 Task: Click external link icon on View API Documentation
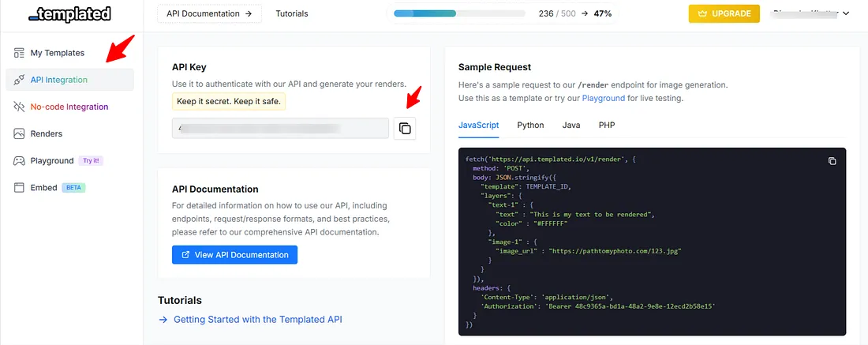tap(186, 255)
